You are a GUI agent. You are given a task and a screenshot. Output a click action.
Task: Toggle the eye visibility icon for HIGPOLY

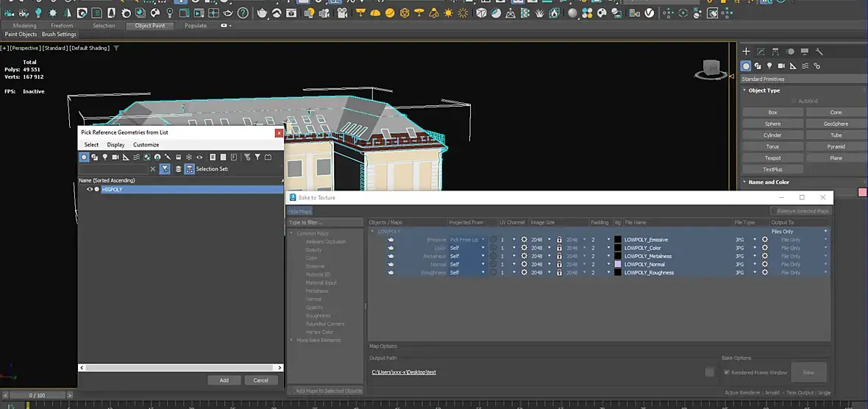[90, 189]
